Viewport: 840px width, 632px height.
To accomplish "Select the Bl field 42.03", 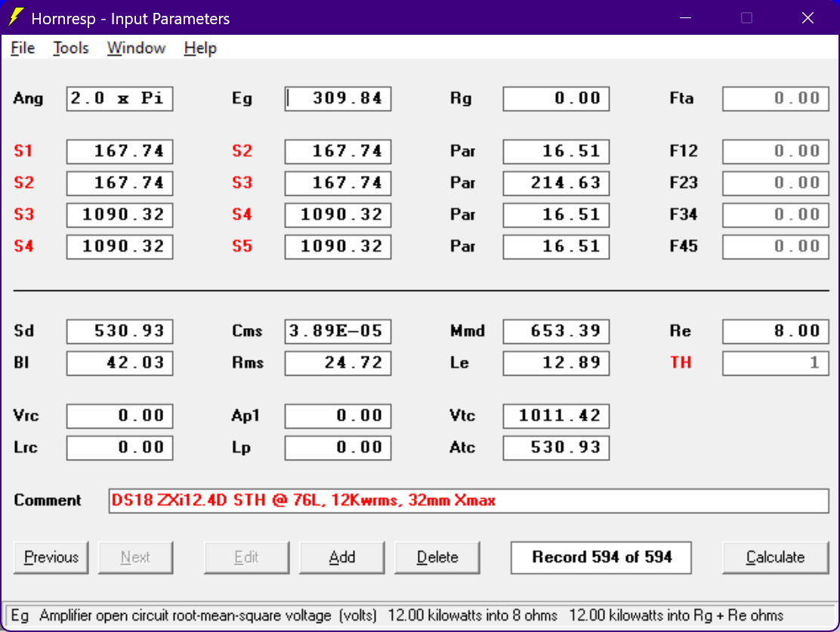I will (x=119, y=363).
